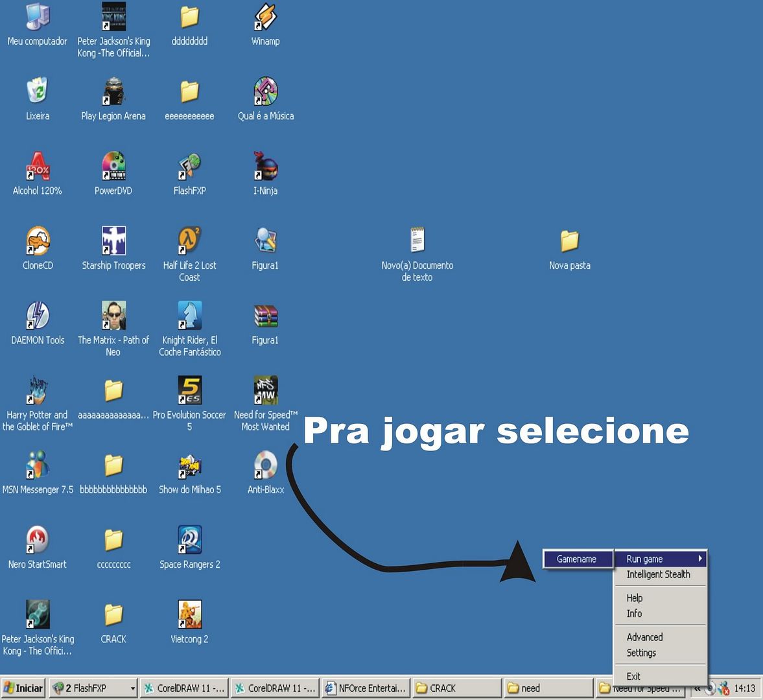This screenshot has height=700, width=763.
Task: Select the Anti-Blaxx desktop shortcut
Action: (x=265, y=465)
